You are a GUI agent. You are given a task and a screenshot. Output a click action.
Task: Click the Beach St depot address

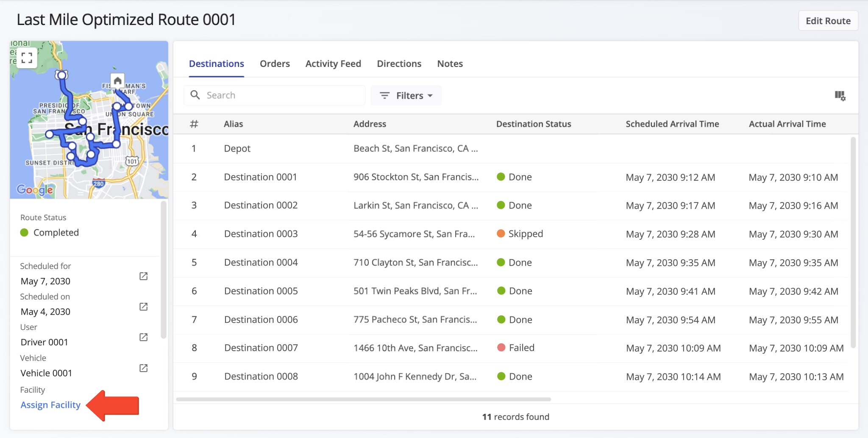coord(415,149)
